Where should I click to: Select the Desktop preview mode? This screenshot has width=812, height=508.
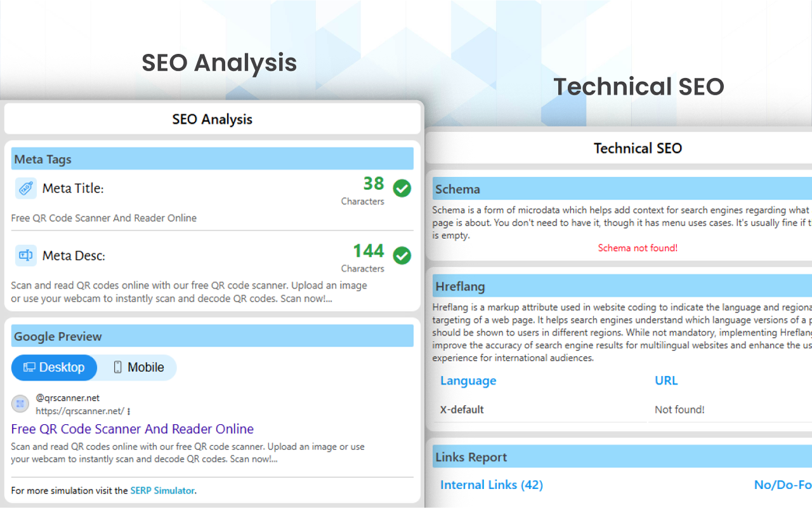click(x=54, y=367)
